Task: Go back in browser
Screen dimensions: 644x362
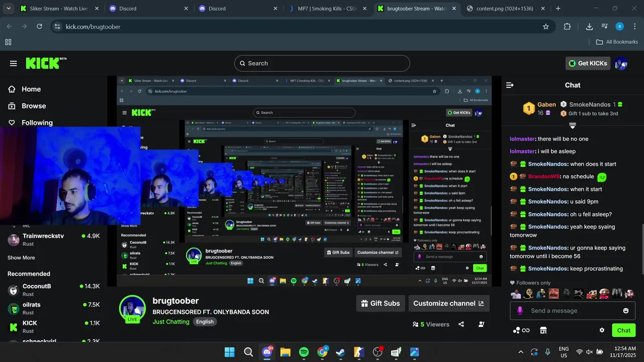Action: 9,27
